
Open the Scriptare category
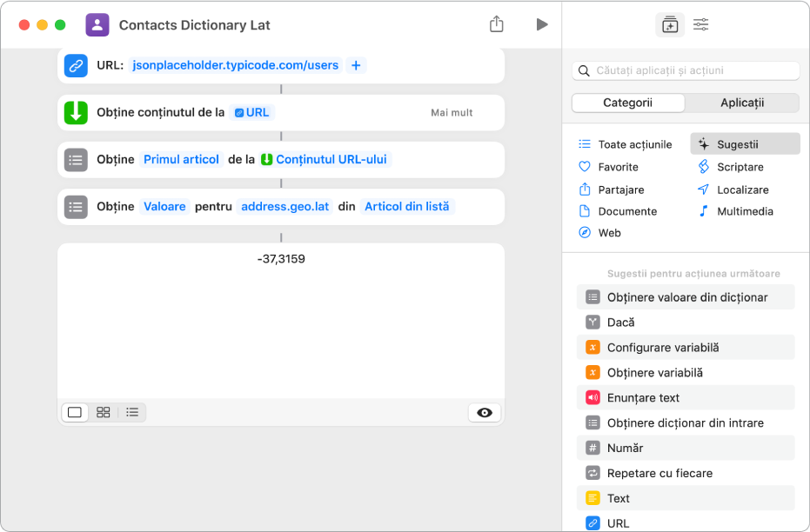(x=740, y=167)
